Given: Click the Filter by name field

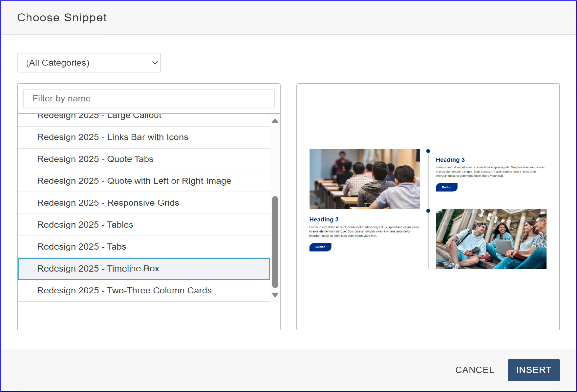Looking at the screenshot, I should click(149, 98).
